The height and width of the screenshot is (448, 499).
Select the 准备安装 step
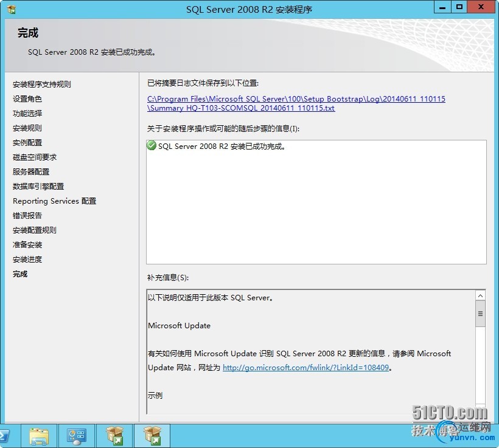click(x=27, y=245)
